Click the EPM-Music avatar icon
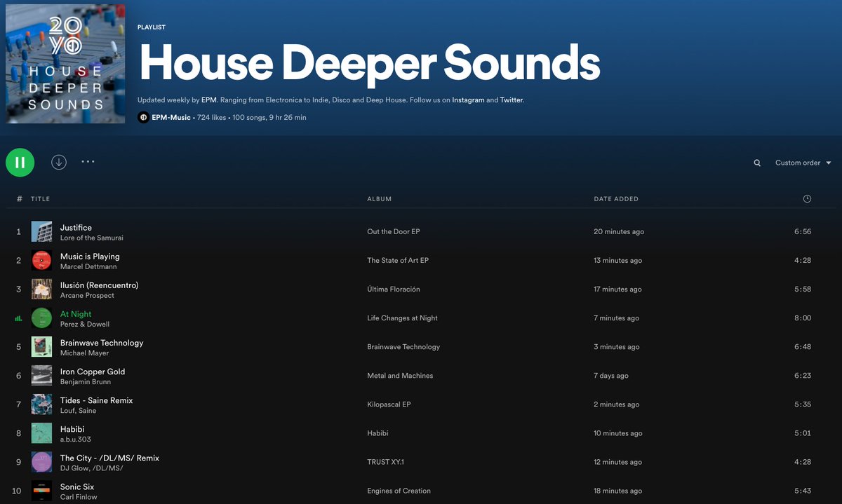The image size is (842, 504). point(143,118)
